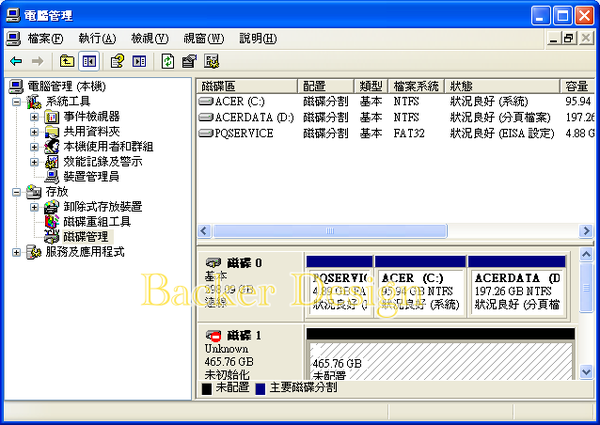Screen dimensions: 600x425
Task: Click the 服務及應用程式 icon
Action: tap(34, 252)
